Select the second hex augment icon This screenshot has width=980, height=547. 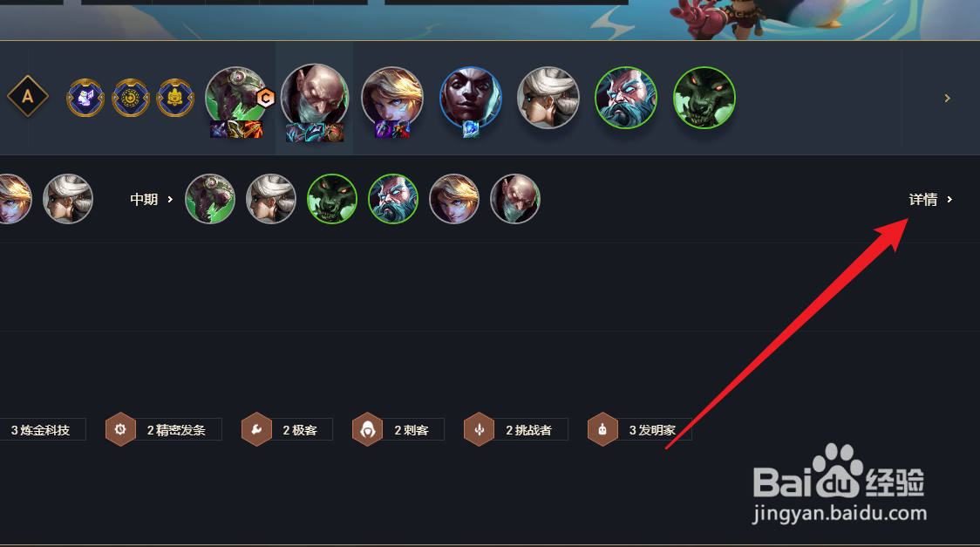coord(131,98)
